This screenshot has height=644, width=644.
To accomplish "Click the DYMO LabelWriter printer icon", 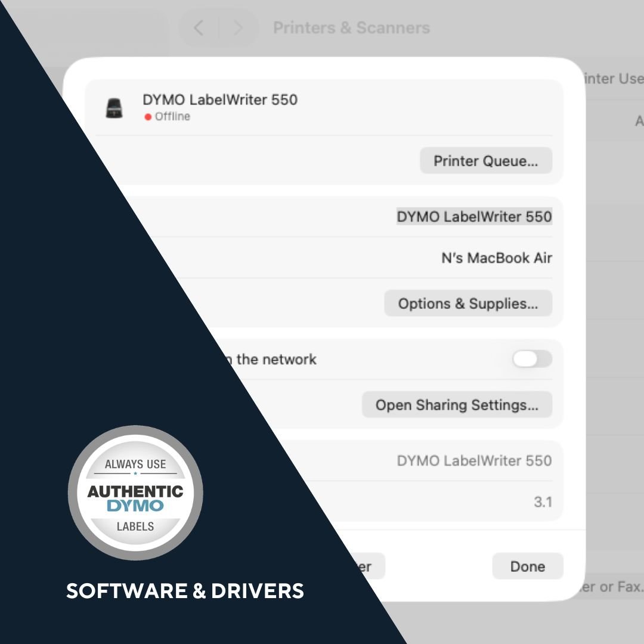I will [x=114, y=108].
